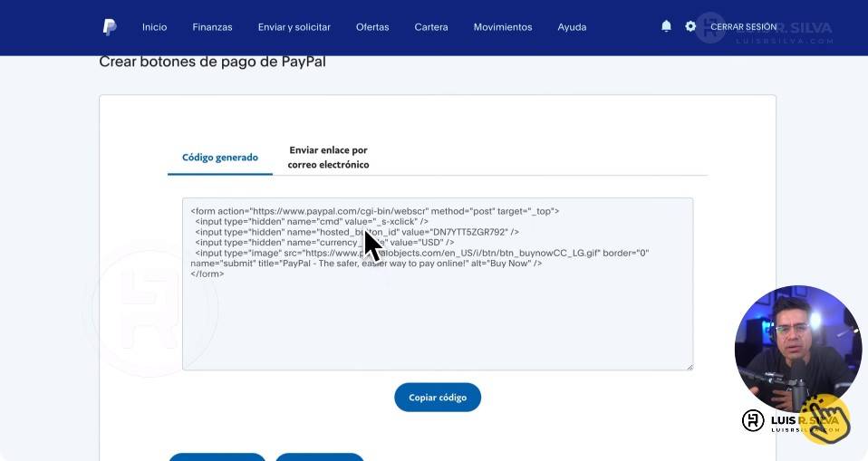Click the CERRAR SESIÓN link
This screenshot has width=868, height=461.
tap(744, 26)
